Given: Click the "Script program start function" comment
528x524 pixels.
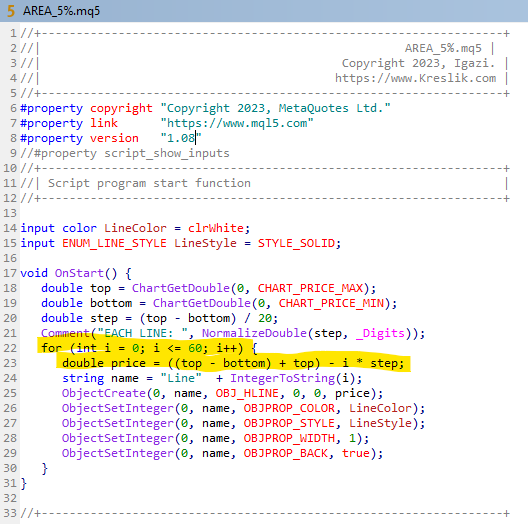Looking at the screenshot, I should pos(150,184).
